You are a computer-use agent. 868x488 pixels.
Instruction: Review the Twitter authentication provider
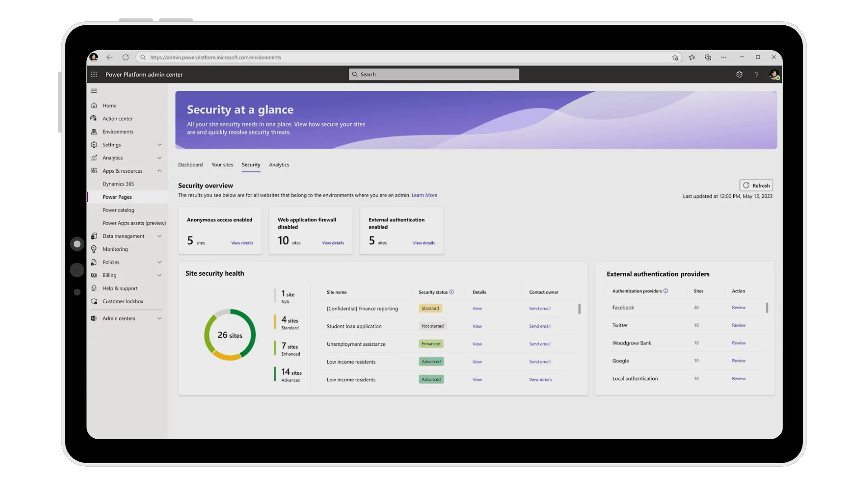tap(739, 325)
